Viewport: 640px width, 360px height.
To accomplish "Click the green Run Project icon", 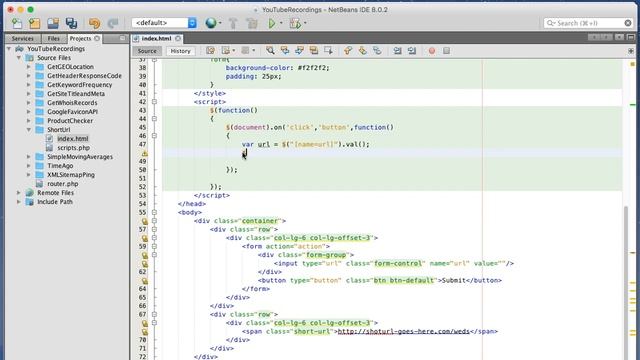I will 271,23.
